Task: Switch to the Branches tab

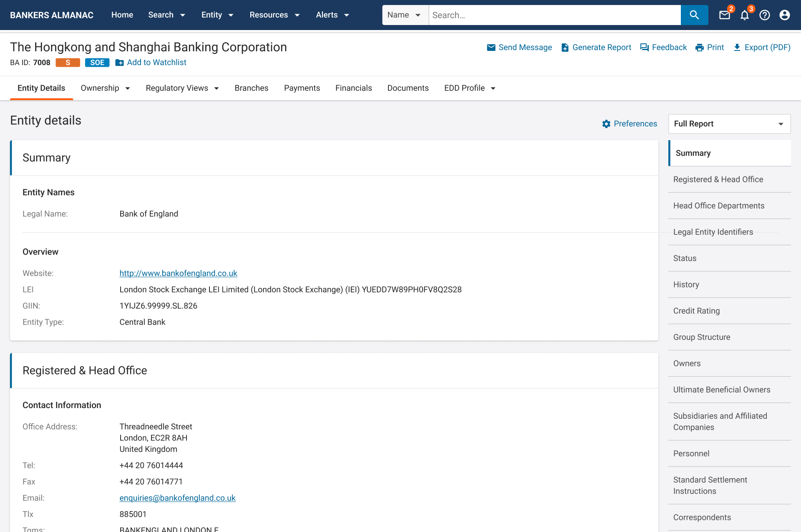Action: [252, 88]
